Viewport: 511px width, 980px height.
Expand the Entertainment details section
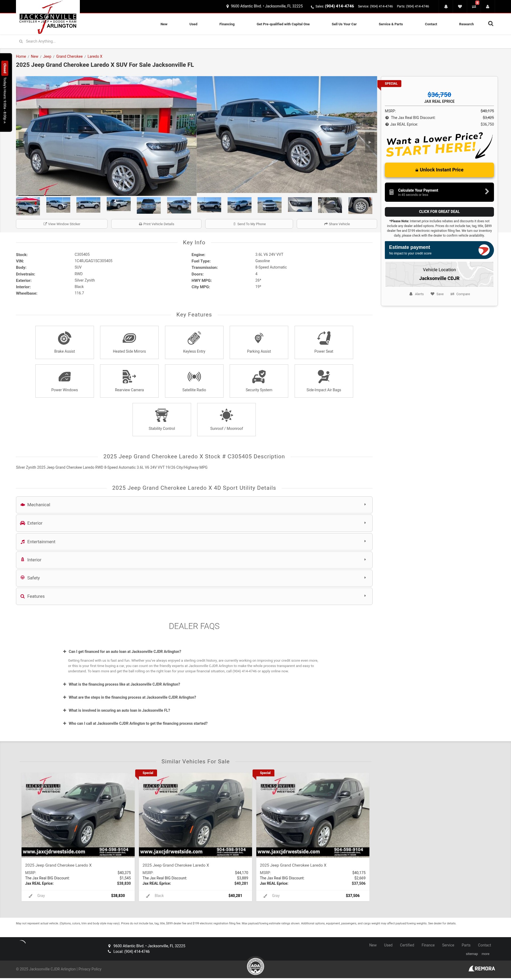click(194, 542)
